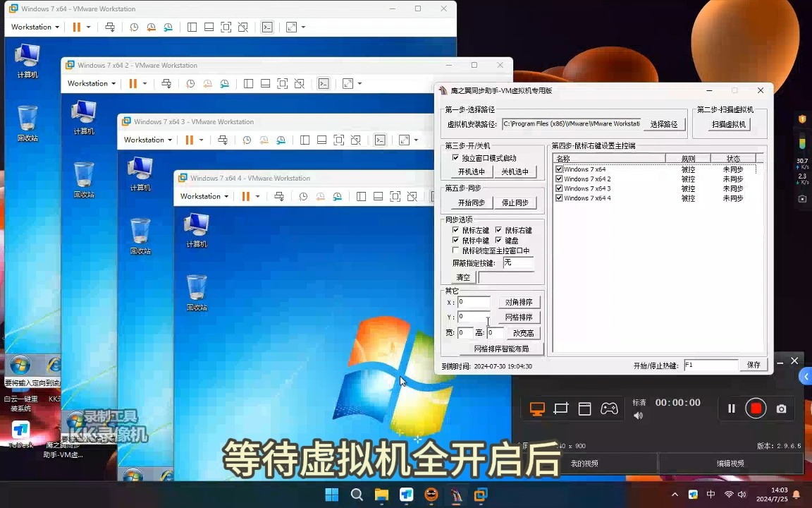The image size is (812, 508).
Task: Open 回收站 icon in Windows 7 x64 4 desktop
Action: pyautogui.click(x=197, y=293)
